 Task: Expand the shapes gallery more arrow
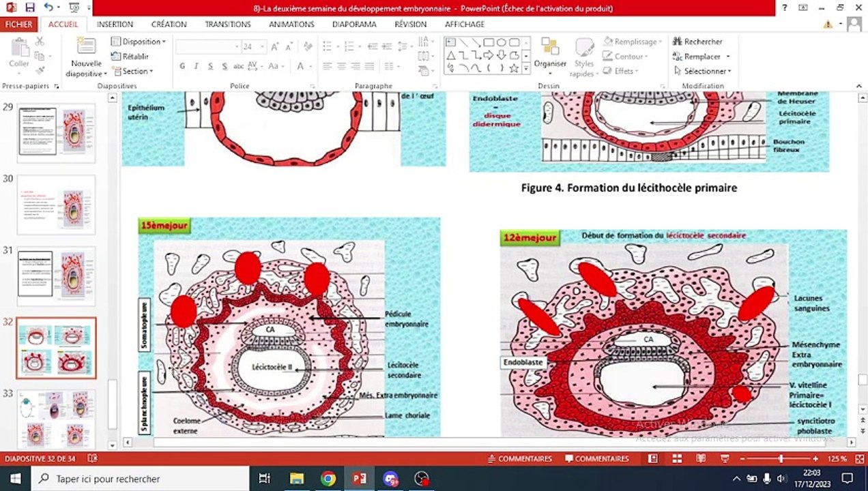point(525,68)
